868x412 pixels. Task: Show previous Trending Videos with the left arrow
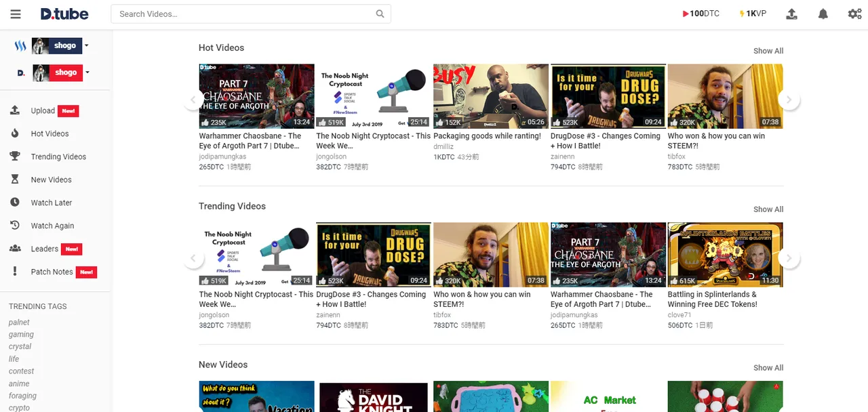click(193, 258)
